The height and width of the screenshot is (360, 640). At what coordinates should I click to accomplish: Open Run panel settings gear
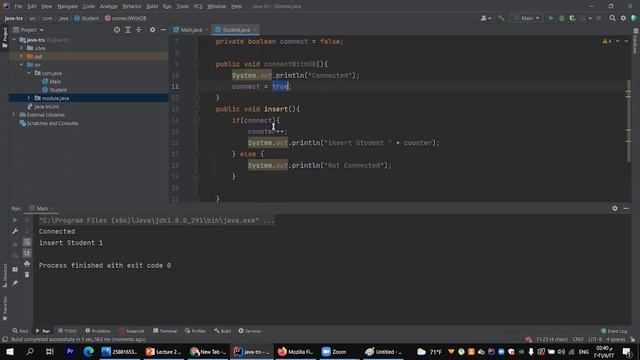pos(615,208)
